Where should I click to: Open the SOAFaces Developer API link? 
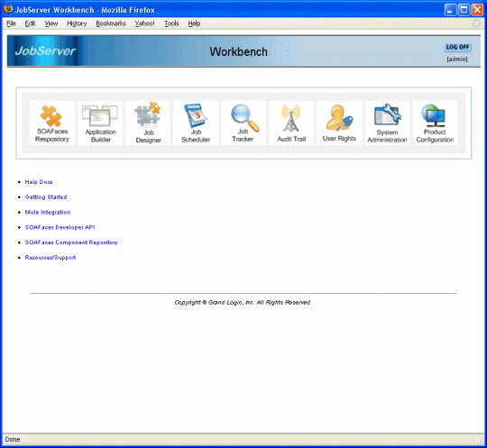pos(60,227)
